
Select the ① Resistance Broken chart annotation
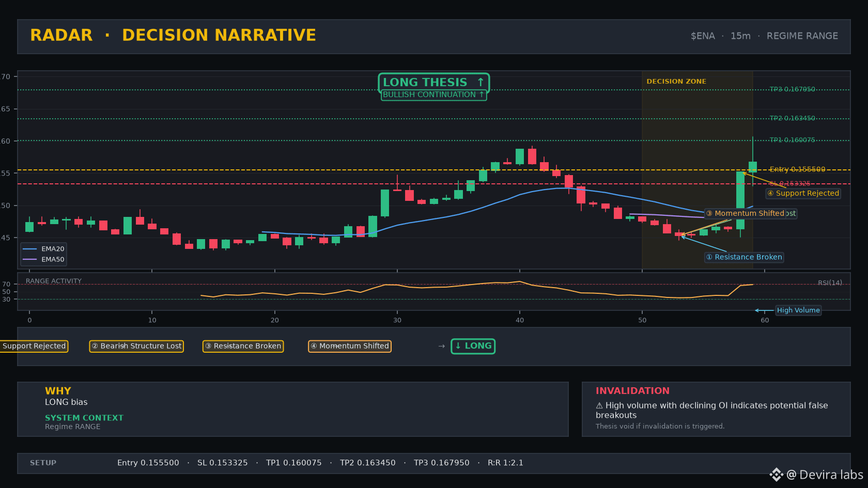pos(745,257)
